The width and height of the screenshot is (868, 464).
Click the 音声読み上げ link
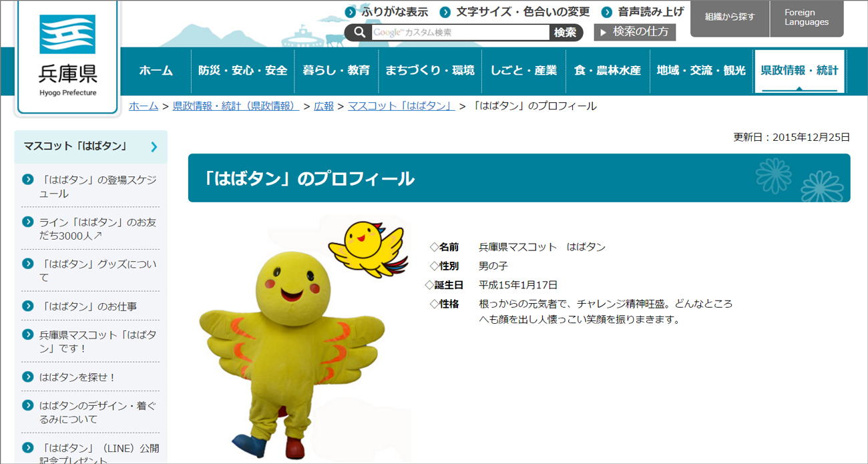(651, 12)
